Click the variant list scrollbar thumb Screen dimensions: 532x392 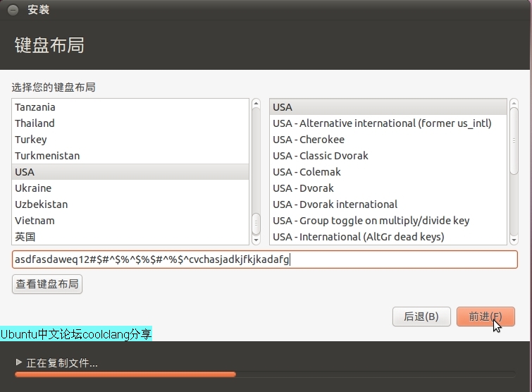(514, 141)
